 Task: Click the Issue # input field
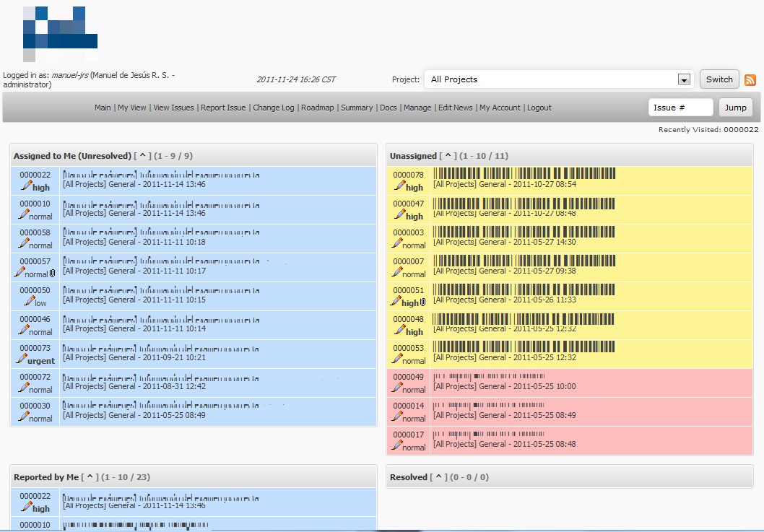coord(680,108)
